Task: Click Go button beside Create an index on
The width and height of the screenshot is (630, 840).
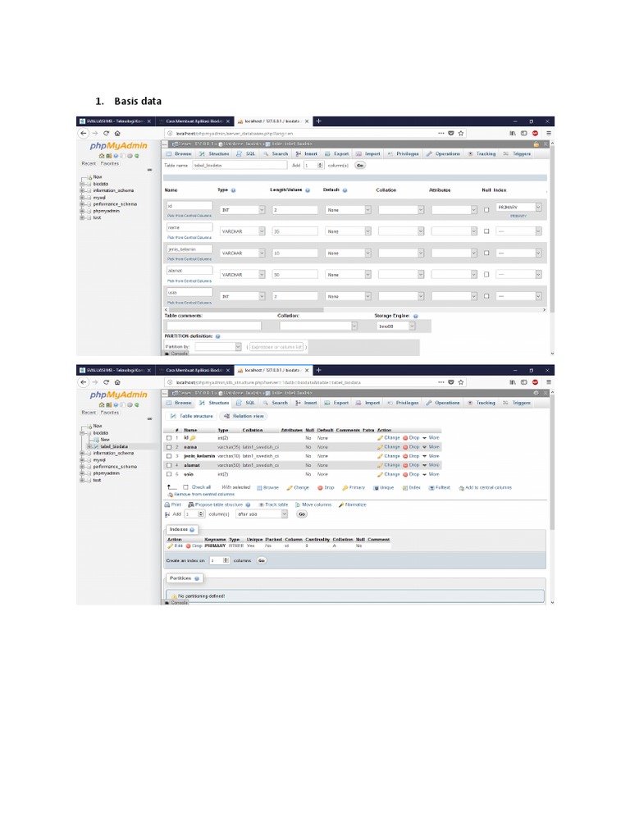Action: (x=262, y=560)
